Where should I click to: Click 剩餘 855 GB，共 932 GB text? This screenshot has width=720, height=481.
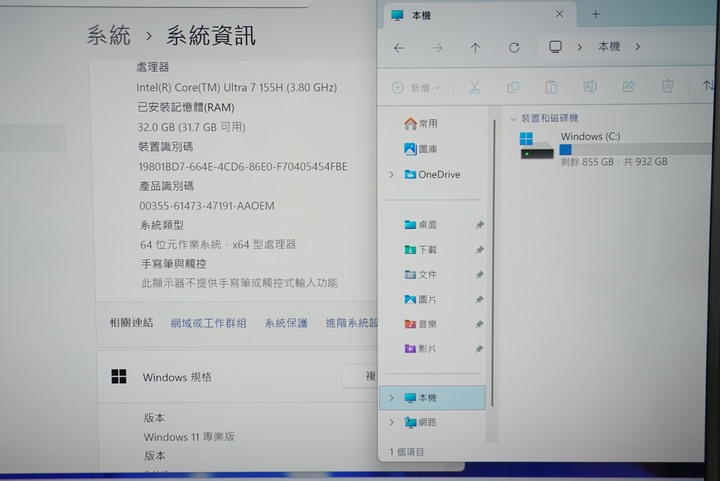614,162
